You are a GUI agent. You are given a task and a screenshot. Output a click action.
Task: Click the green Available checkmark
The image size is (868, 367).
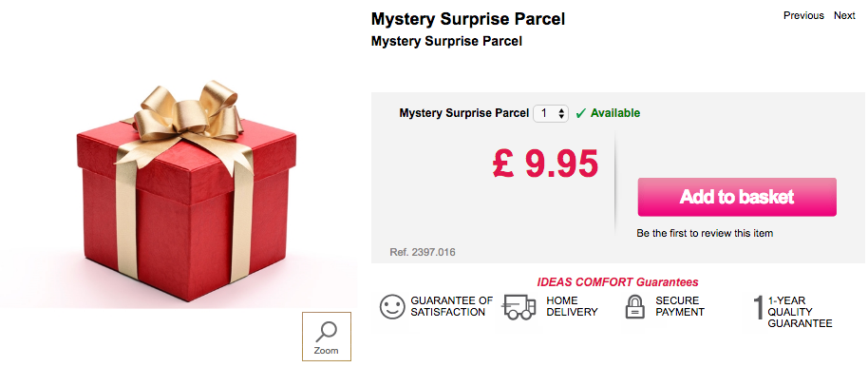[580, 114]
